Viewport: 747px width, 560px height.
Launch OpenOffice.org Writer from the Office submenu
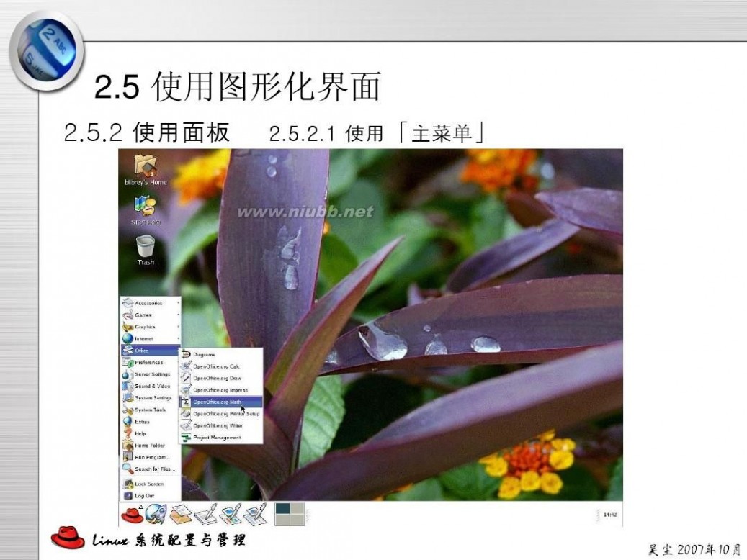point(220,425)
